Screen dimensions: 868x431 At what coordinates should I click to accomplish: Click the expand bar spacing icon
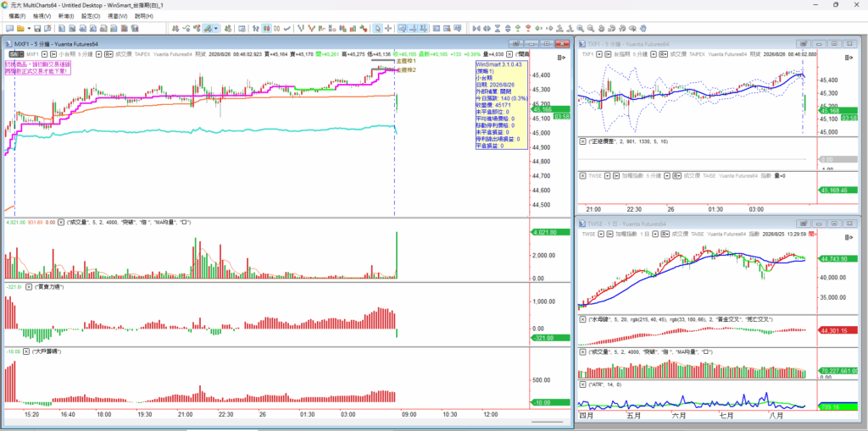pos(487,28)
